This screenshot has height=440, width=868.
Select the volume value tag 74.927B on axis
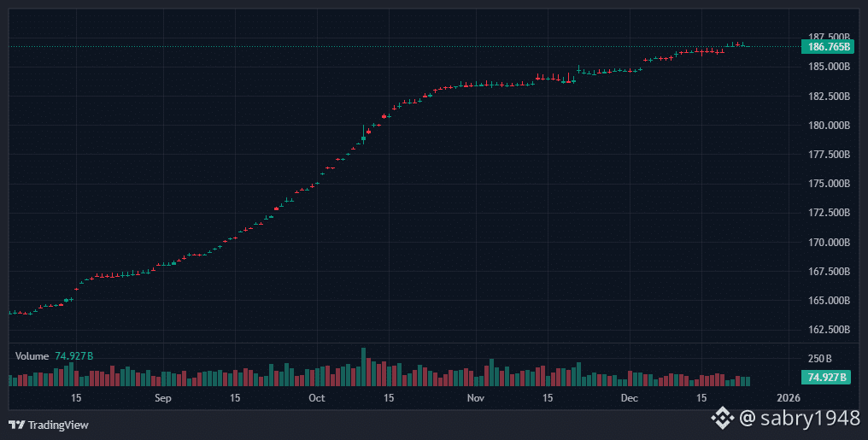click(826, 378)
